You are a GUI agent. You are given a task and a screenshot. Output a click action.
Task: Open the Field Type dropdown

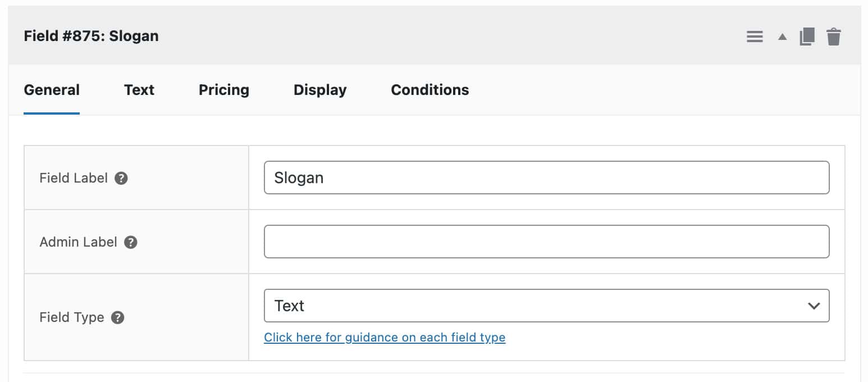click(547, 306)
